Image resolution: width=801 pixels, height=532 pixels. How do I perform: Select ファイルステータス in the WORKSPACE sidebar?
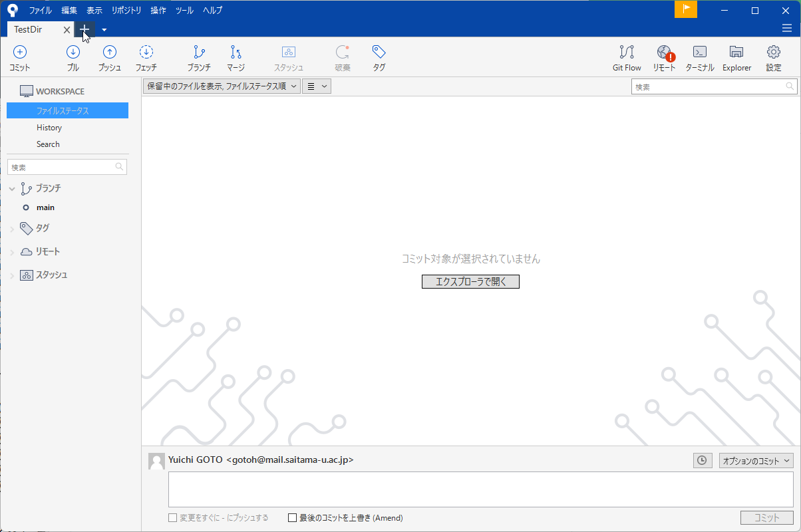click(67, 111)
